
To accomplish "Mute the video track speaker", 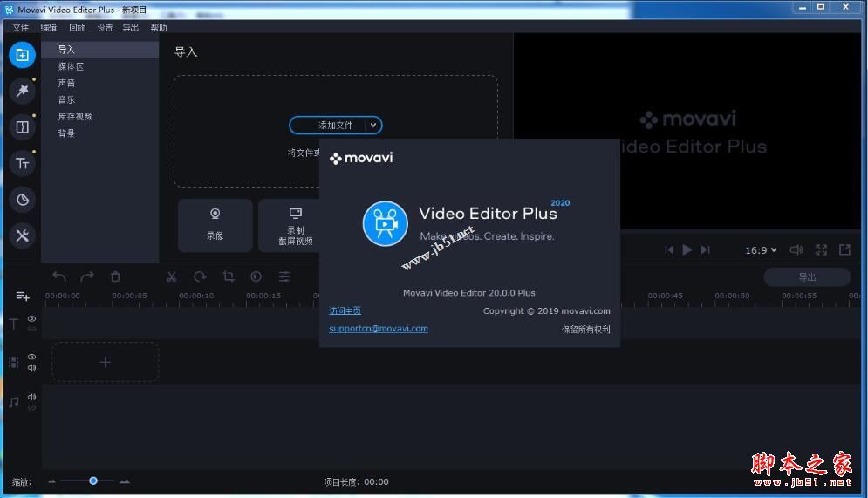I will [x=32, y=367].
